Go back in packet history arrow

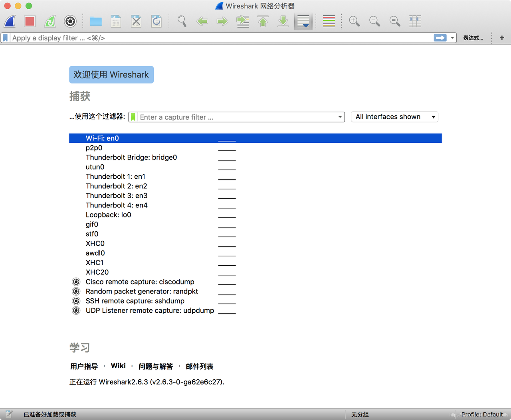pyautogui.click(x=202, y=21)
